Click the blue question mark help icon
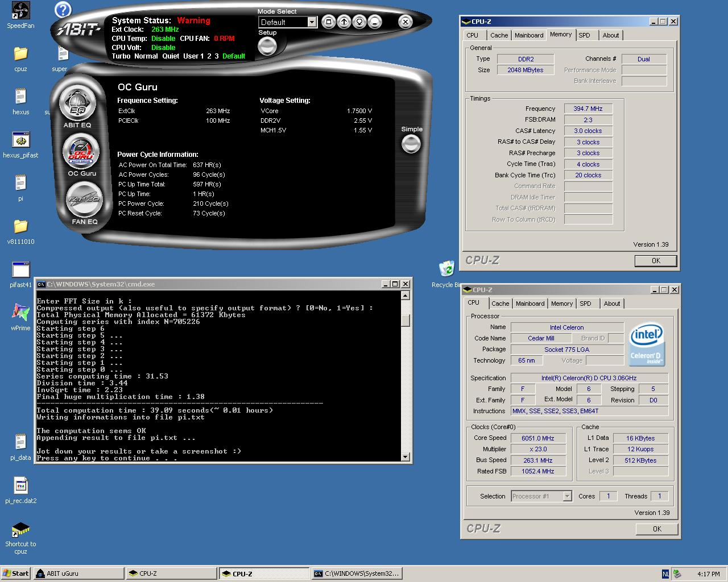The width and height of the screenshot is (728, 582). click(x=63, y=10)
